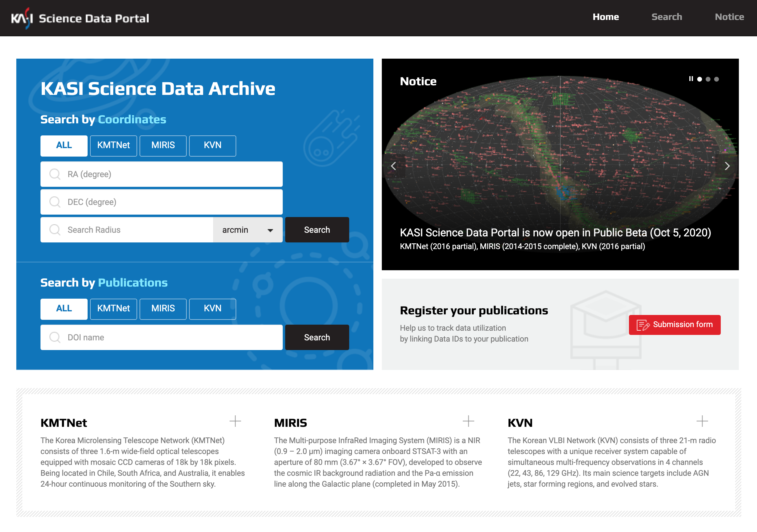Image resolution: width=757 pixels, height=532 pixels.
Task: Expand MIRIS section with plus icon
Action: coord(468,421)
